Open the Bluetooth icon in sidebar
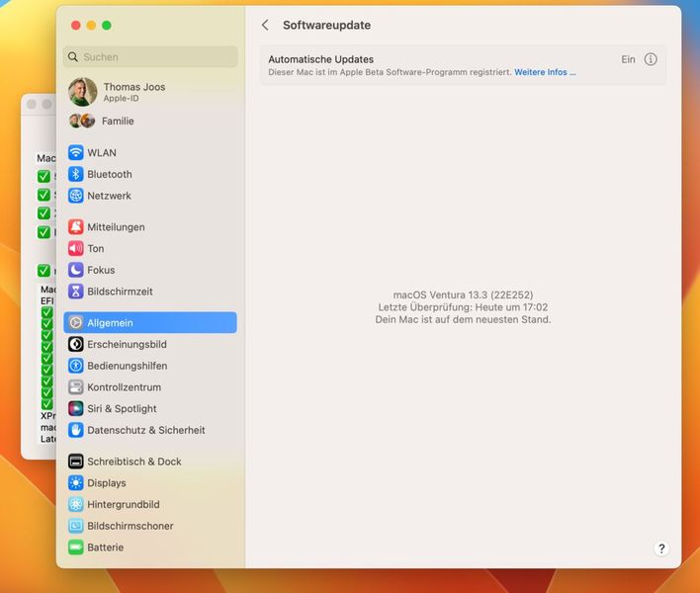700x593 pixels. (x=75, y=174)
